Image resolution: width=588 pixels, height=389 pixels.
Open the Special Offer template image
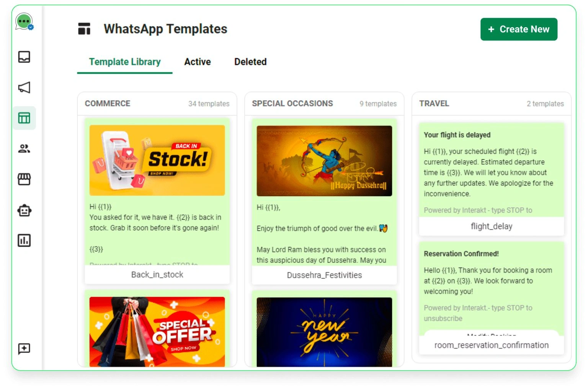coord(157,332)
